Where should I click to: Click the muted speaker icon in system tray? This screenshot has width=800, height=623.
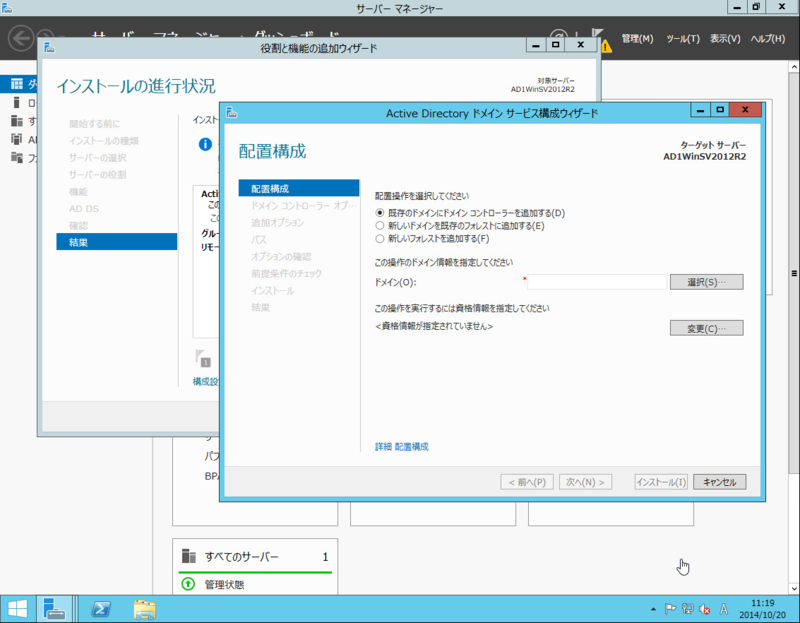705,608
